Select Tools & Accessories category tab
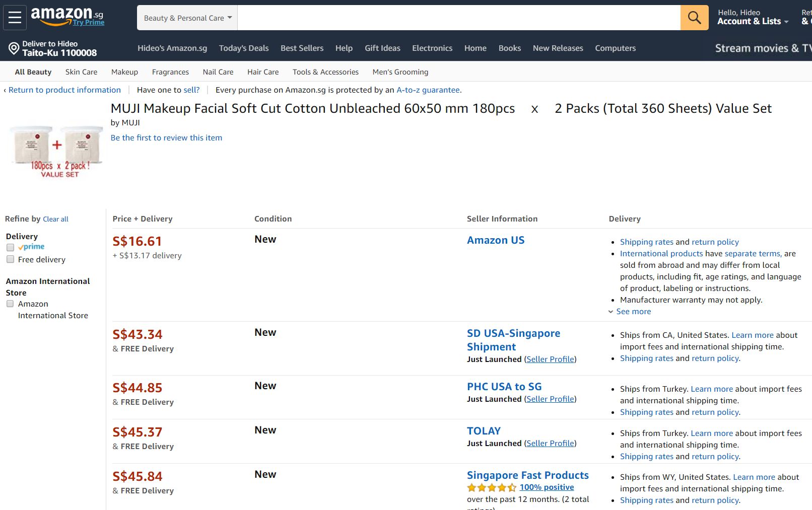This screenshot has height=510, width=812. [325, 72]
